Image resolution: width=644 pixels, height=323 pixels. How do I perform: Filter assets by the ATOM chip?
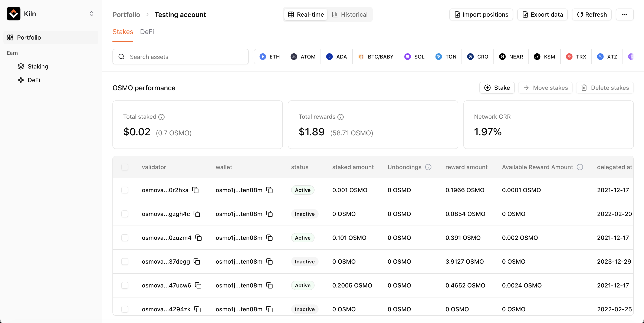(303, 57)
